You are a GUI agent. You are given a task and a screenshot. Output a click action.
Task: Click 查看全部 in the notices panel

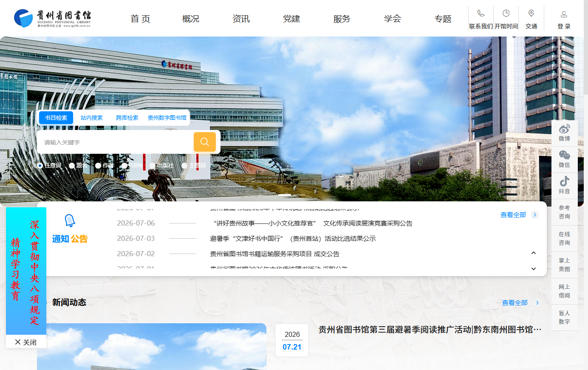tap(513, 215)
